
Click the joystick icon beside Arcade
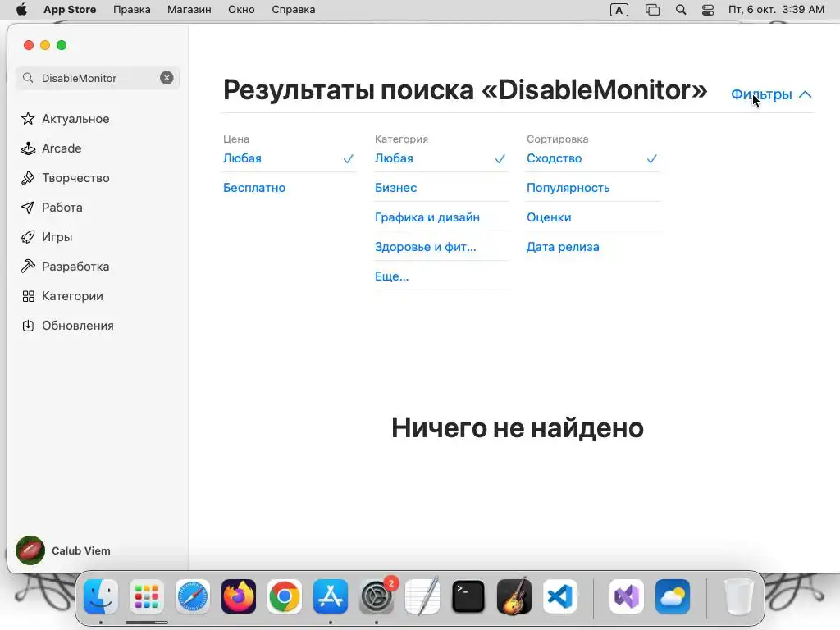click(28, 148)
